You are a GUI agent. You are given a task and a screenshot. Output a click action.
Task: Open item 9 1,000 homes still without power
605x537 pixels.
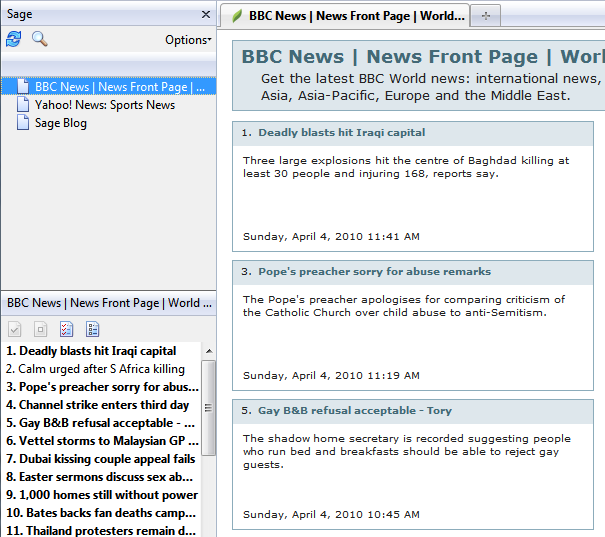tap(102, 495)
